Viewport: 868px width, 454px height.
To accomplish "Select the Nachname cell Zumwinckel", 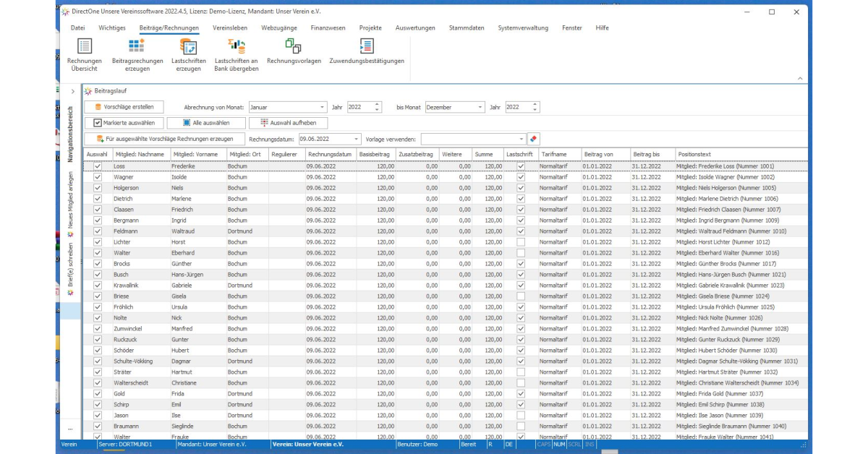I will pos(140,329).
